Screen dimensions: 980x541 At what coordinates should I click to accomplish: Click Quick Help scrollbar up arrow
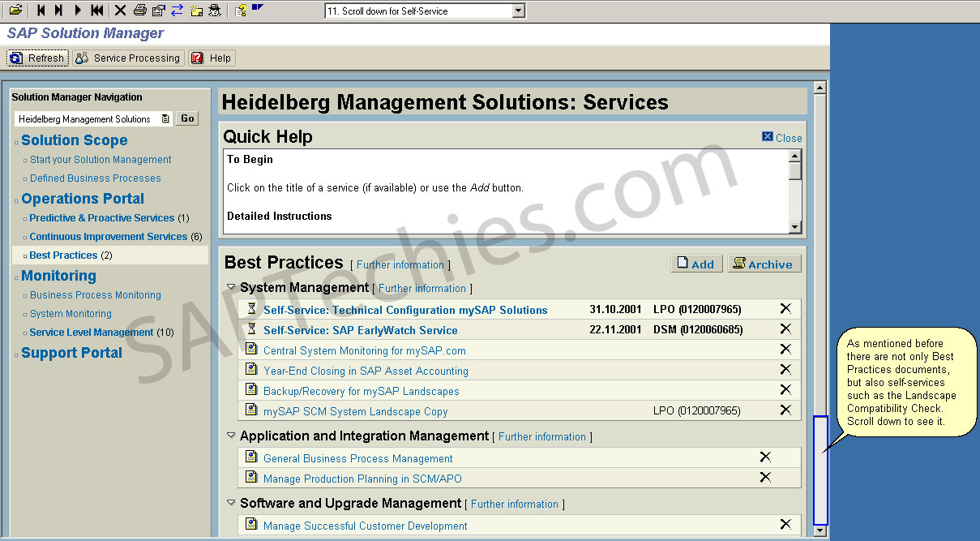(795, 156)
